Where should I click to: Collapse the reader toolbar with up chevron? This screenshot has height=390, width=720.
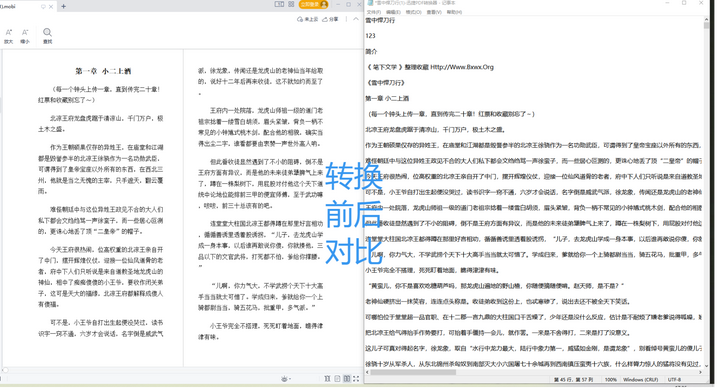356,19
